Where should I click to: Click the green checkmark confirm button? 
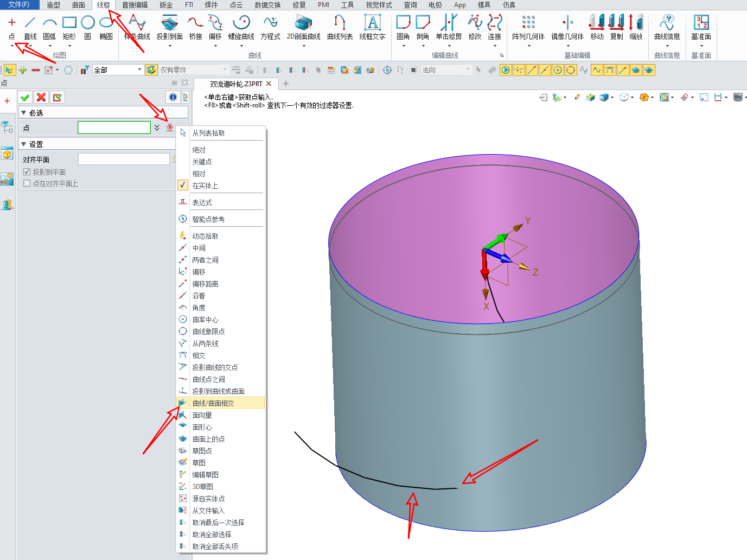tap(25, 97)
